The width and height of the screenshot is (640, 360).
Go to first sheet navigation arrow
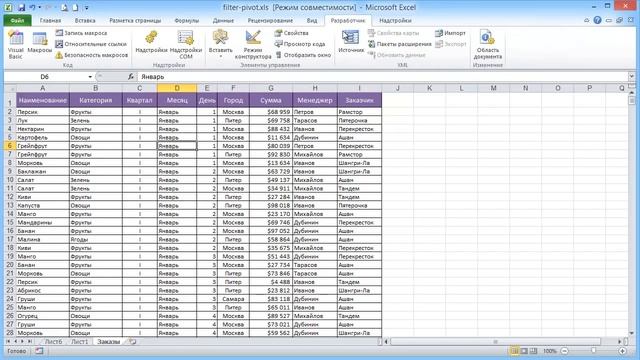8,341
